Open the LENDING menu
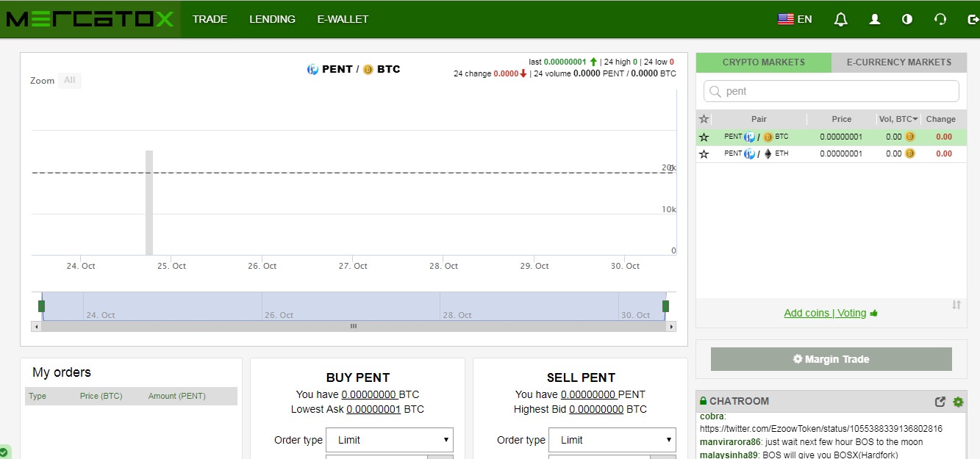The width and height of the screenshot is (980, 459). [272, 19]
